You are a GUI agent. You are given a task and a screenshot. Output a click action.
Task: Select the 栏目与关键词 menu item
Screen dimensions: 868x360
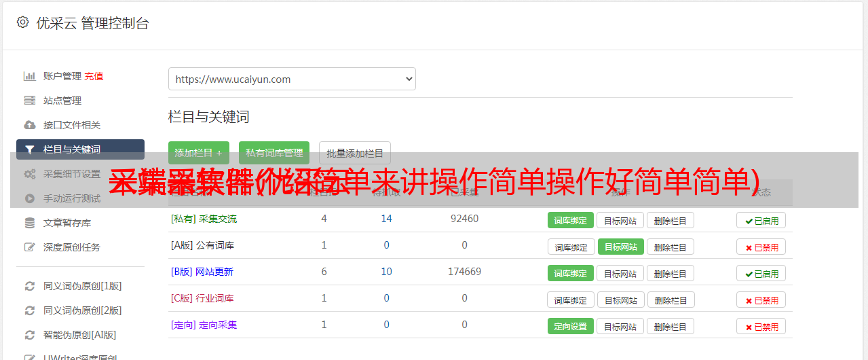pos(80,149)
